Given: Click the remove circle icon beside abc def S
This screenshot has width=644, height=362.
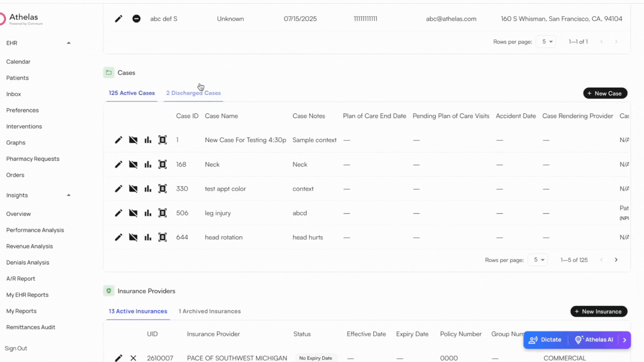Looking at the screenshot, I should pos(136,19).
